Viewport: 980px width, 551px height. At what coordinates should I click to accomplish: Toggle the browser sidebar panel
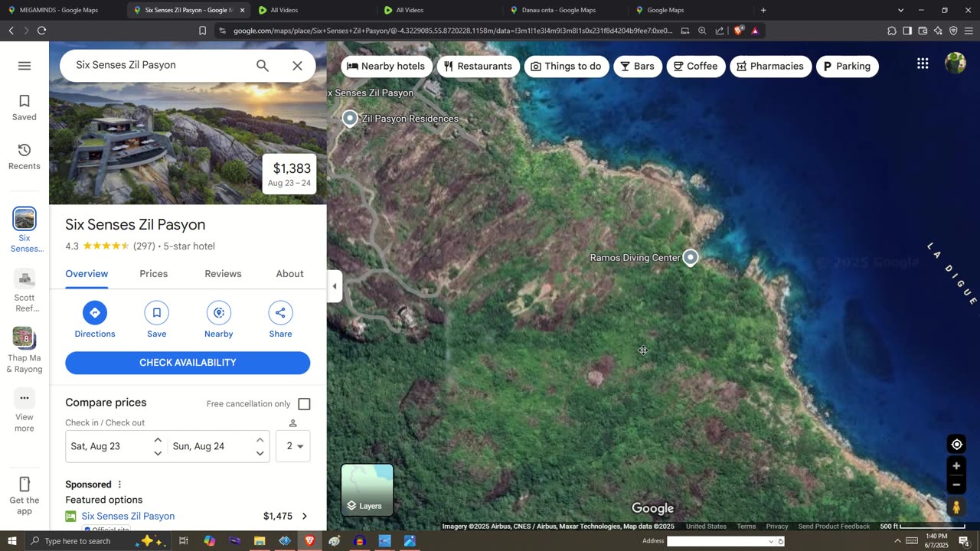pyautogui.click(x=907, y=31)
